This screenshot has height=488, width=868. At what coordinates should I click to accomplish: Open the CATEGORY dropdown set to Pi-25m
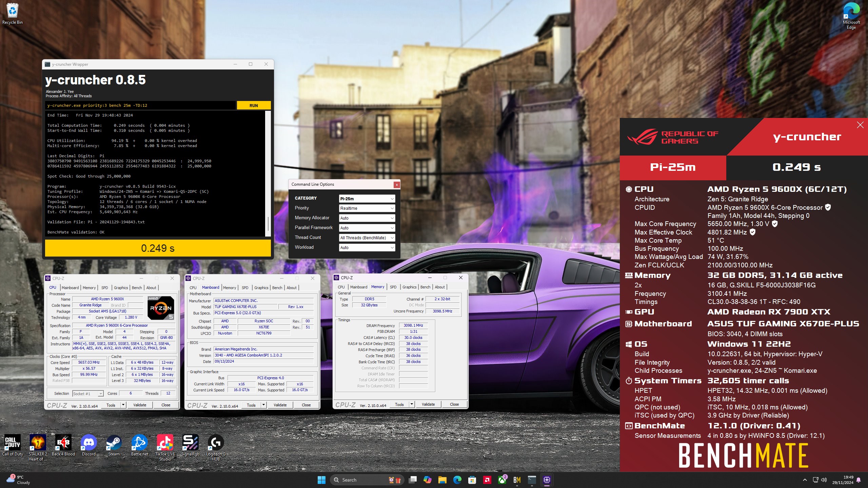point(367,199)
